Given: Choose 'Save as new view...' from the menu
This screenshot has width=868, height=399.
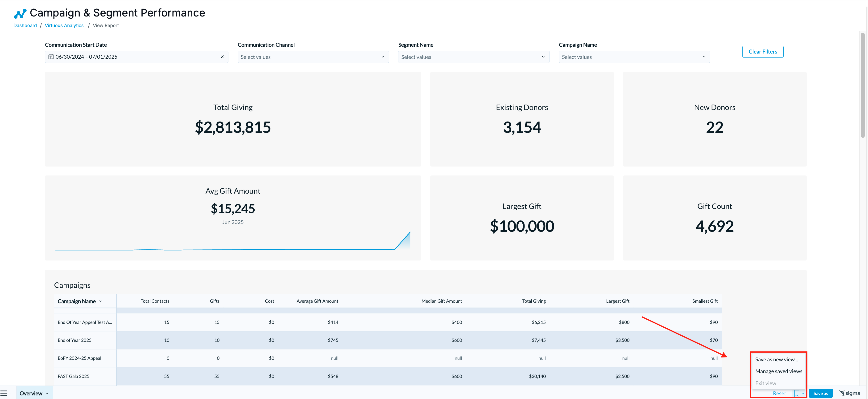Looking at the screenshot, I should (776, 359).
